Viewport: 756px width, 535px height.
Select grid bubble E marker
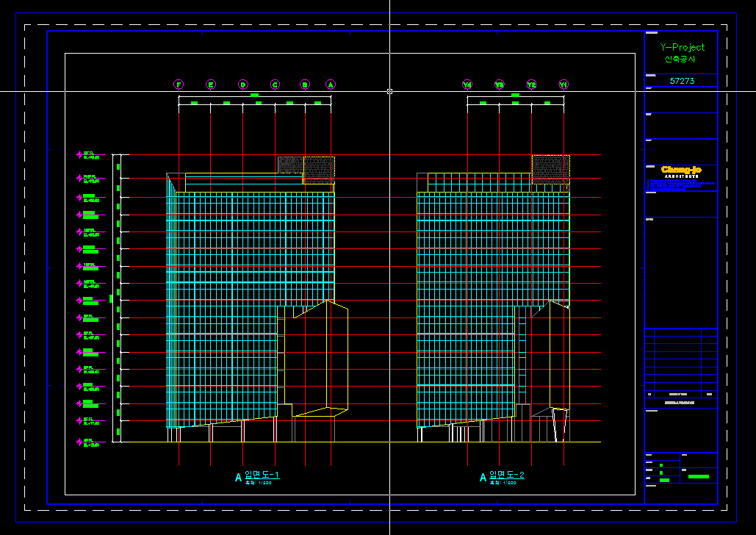[x=211, y=85]
